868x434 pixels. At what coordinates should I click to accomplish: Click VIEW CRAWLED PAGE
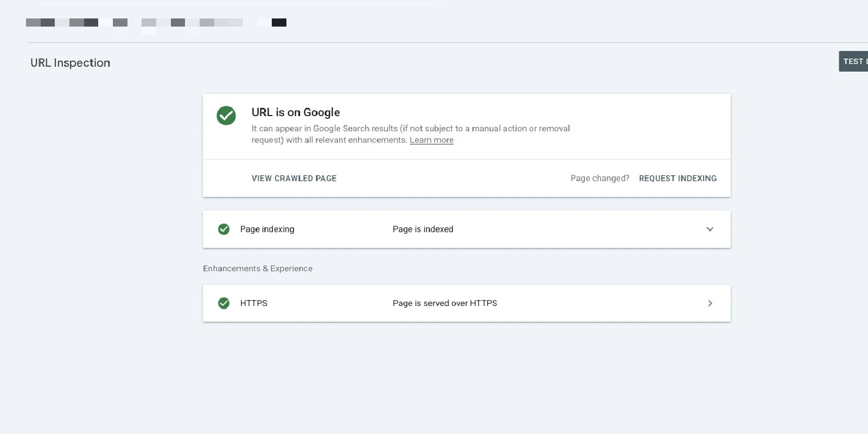[294, 178]
